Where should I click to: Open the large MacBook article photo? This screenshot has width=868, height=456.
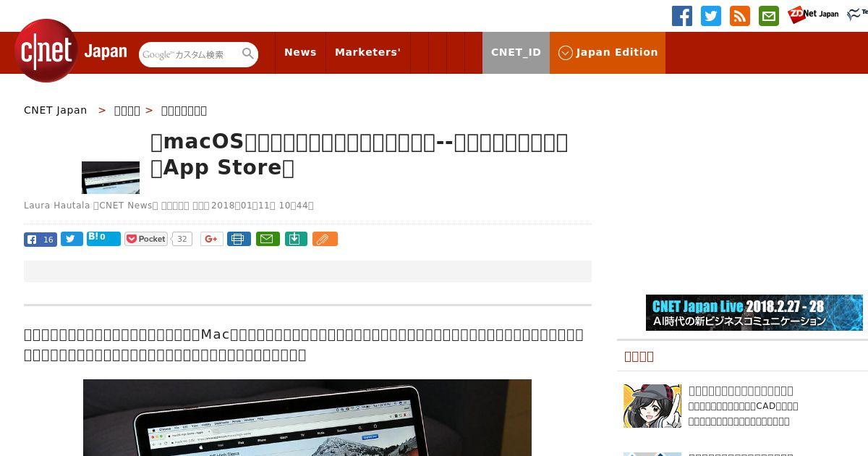tap(307, 418)
